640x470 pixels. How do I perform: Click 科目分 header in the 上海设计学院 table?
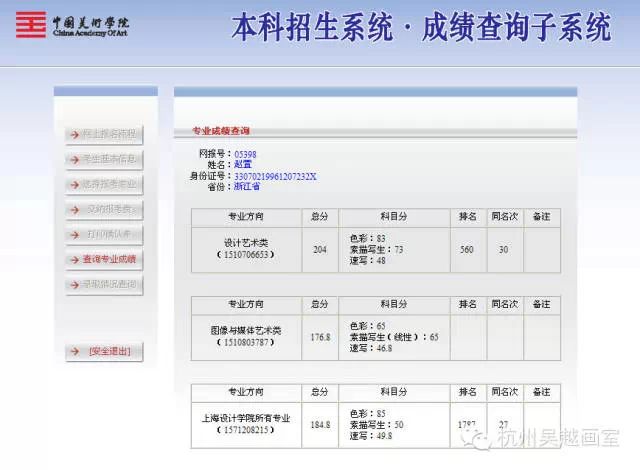pyautogui.click(x=394, y=392)
